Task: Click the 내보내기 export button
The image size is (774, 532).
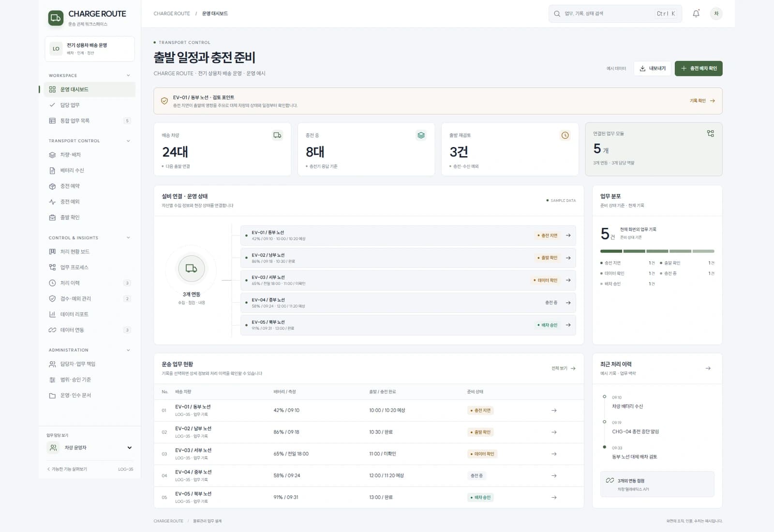Action: point(652,69)
